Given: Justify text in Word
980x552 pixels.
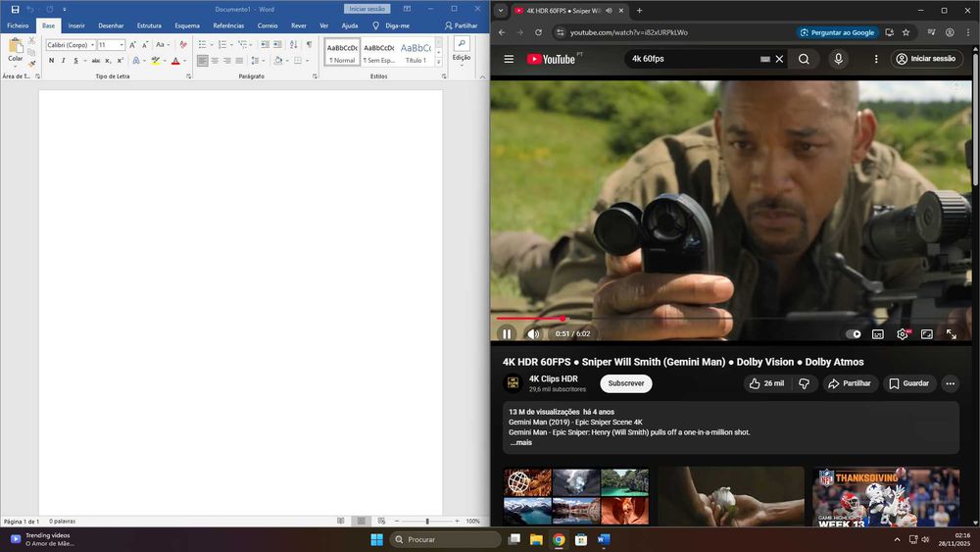Looking at the screenshot, I should tap(239, 61).
